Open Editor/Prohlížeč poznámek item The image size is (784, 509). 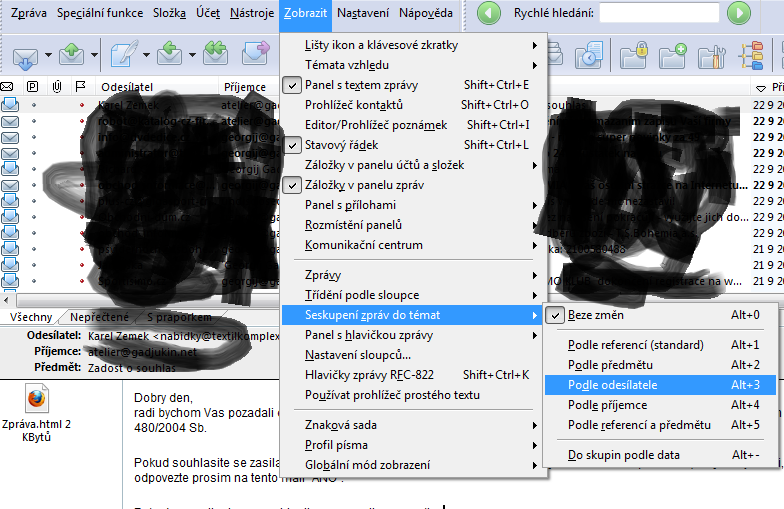[x=414, y=125]
